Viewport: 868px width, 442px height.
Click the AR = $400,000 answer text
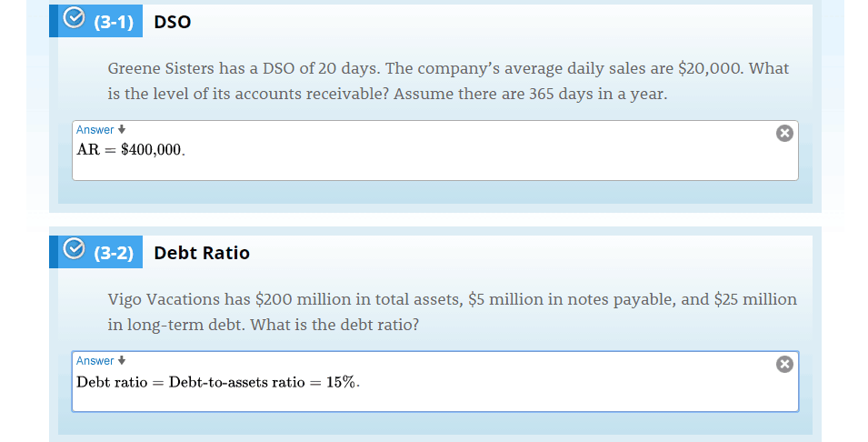click(x=131, y=149)
